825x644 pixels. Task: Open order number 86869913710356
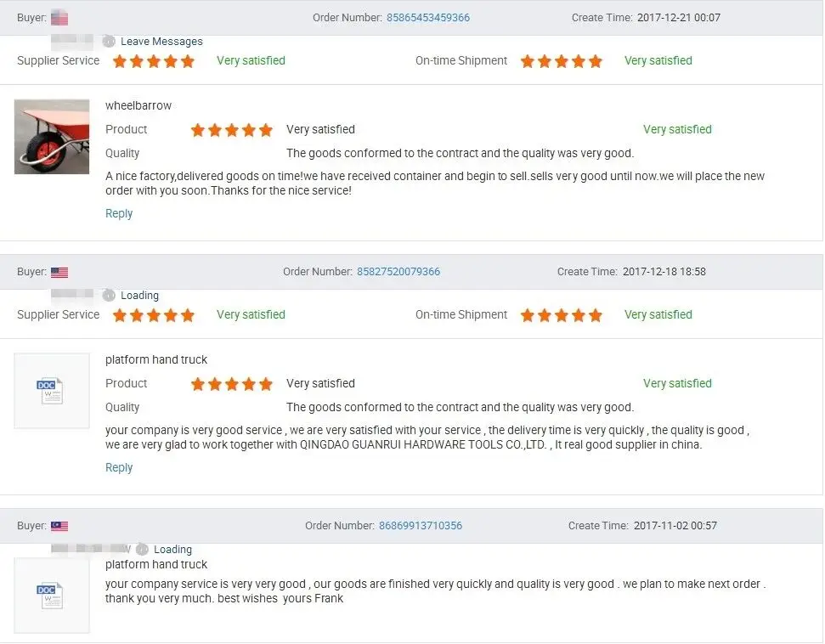[421, 526]
